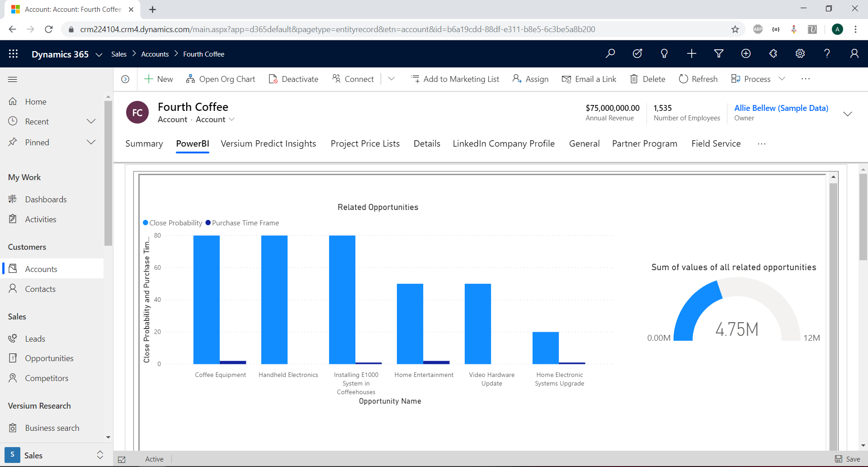The width and height of the screenshot is (868, 467).
Task: Go back with the browser back arrow
Action: 13,29
